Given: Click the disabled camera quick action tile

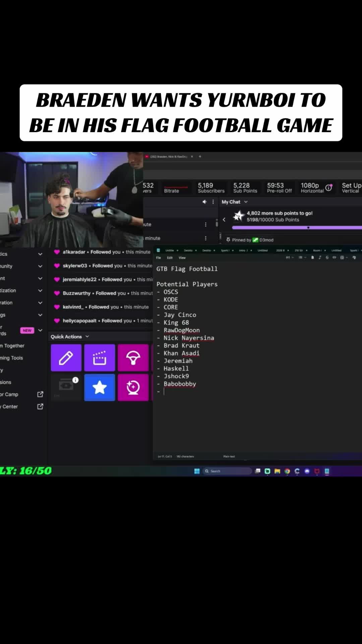Looking at the screenshot, I should click(x=66, y=387).
